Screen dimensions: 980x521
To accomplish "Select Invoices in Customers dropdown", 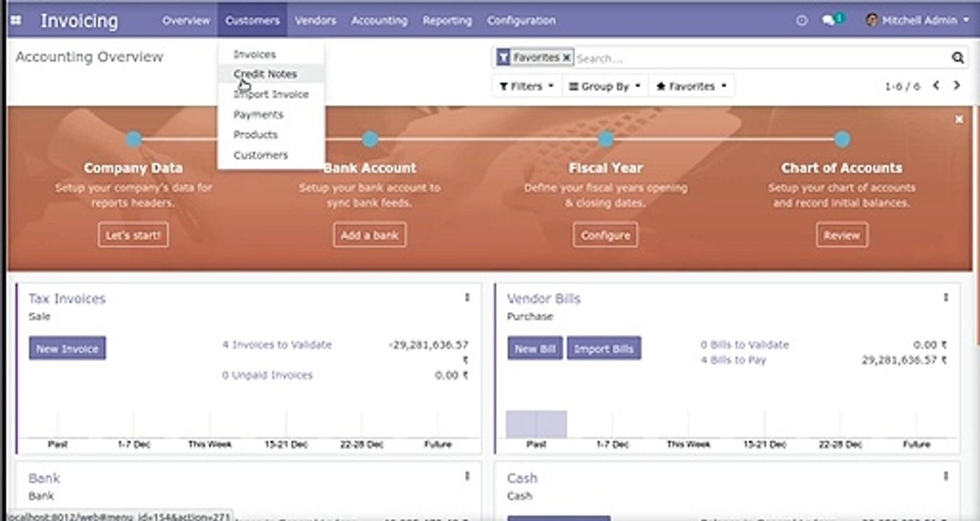I will point(271,54).
